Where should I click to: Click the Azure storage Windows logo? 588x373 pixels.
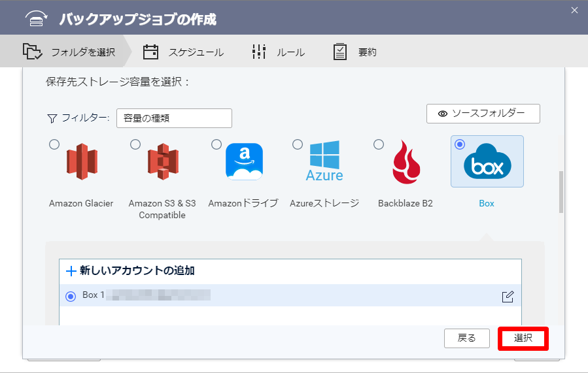pyautogui.click(x=325, y=161)
